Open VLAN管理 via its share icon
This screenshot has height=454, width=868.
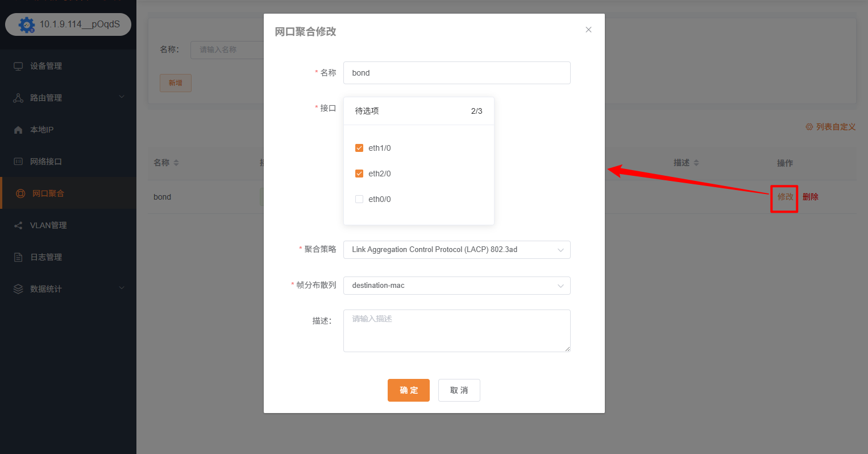pos(19,225)
